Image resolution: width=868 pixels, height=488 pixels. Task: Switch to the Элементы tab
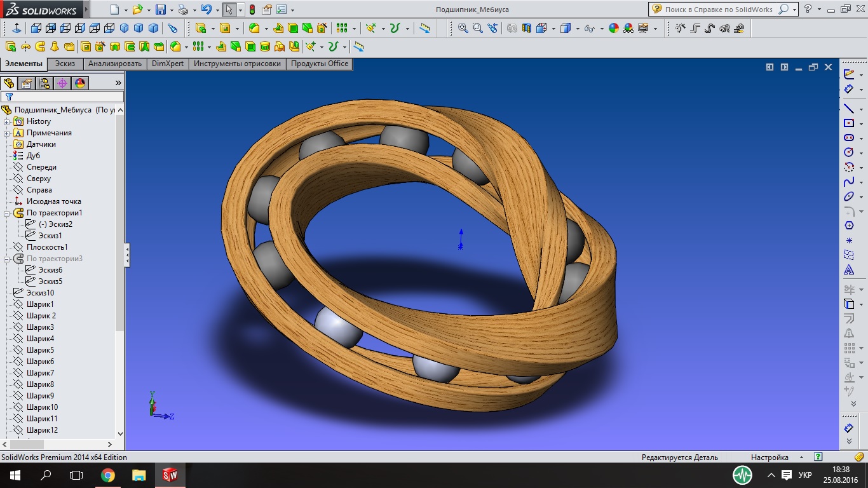point(24,64)
